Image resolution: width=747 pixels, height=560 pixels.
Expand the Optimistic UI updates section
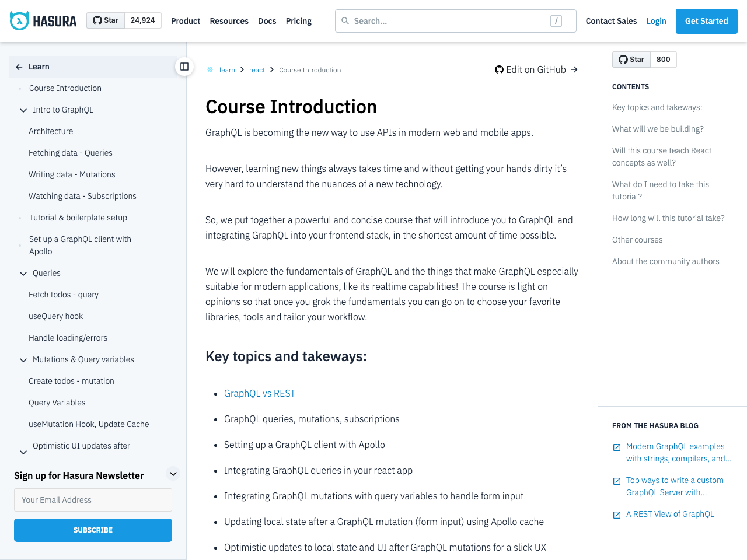[23, 452]
